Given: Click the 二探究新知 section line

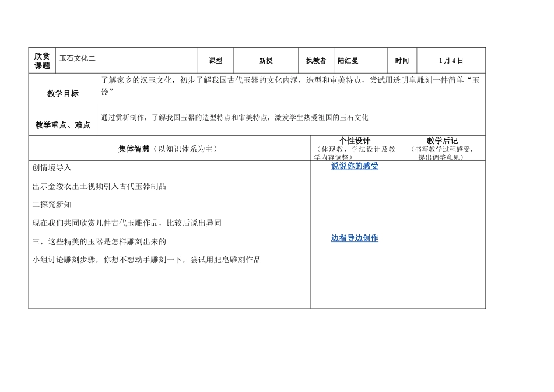Looking at the screenshot, I should (52, 204).
